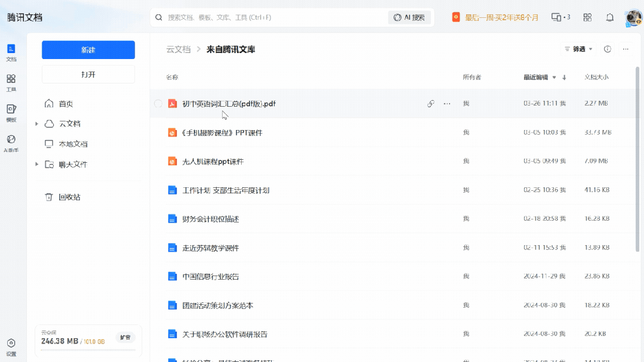Open 无人机课程ppt课件 file
The height and width of the screenshot is (362, 644).
coord(212,161)
